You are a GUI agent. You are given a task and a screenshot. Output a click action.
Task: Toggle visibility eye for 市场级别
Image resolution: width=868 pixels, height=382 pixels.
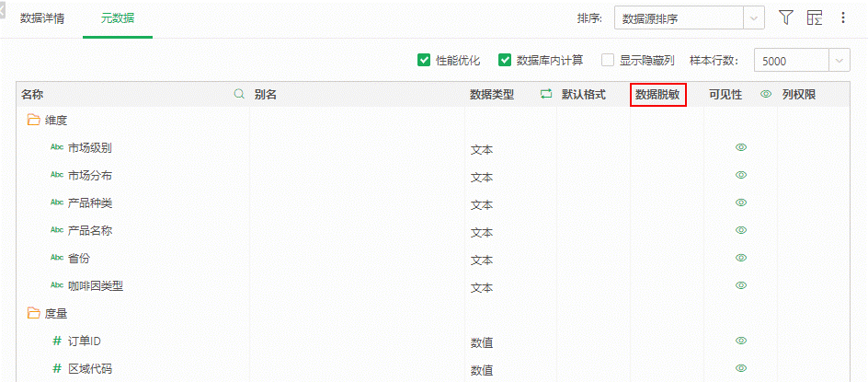[741, 147]
